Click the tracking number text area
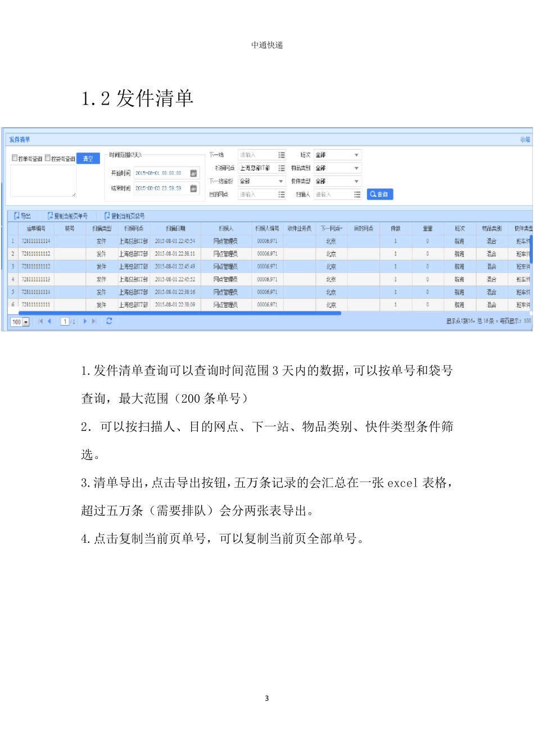534x756 pixels. pos(43,181)
